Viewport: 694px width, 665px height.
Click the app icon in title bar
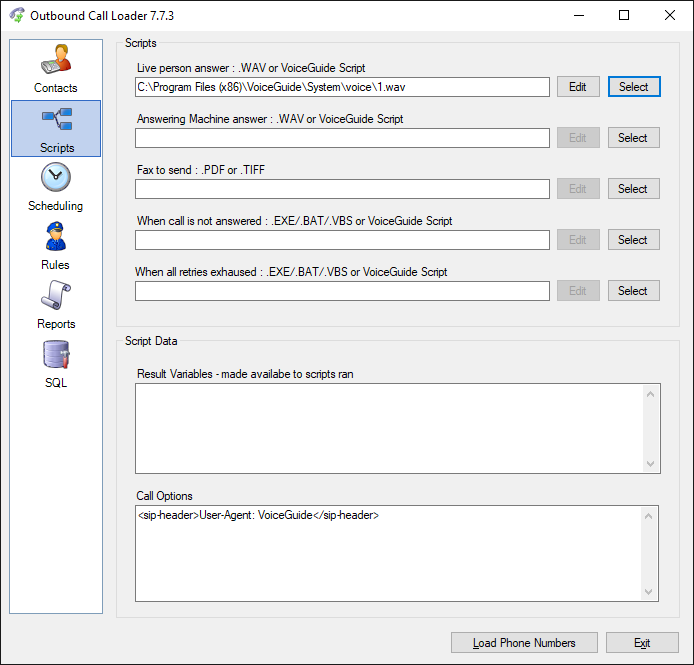pyautogui.click(x=17, y=16)
